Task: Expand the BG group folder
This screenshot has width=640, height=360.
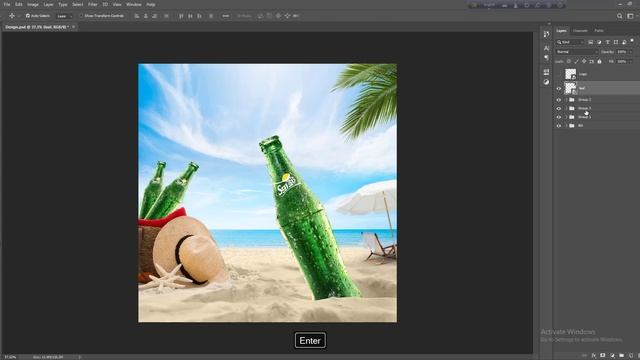Action: pos(567,126)
